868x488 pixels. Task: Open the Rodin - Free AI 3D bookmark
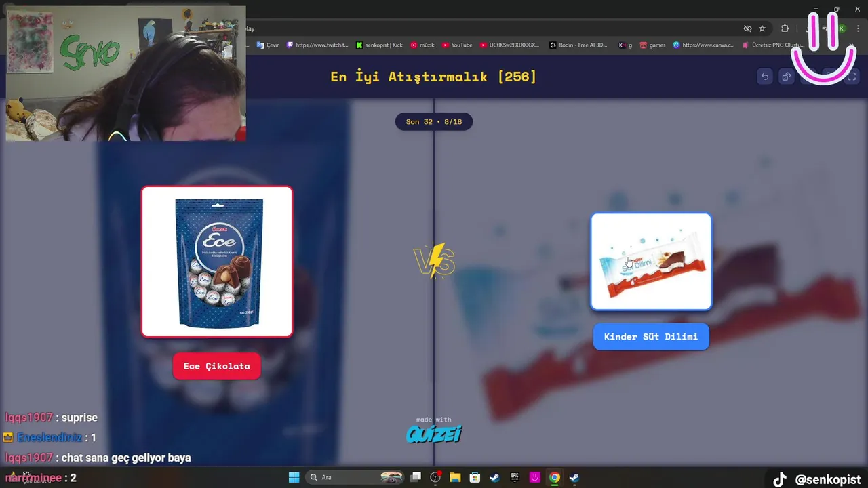coord(578,45)
